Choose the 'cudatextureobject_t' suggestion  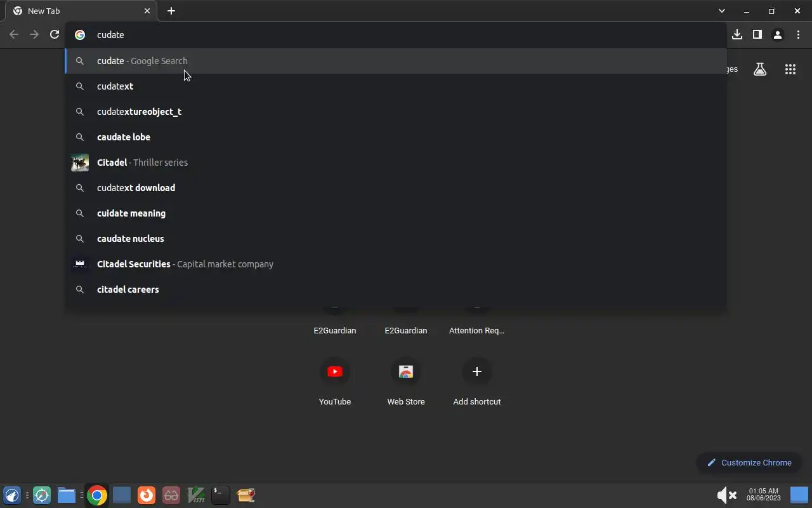pyautogui.click(x=396, y=112)
